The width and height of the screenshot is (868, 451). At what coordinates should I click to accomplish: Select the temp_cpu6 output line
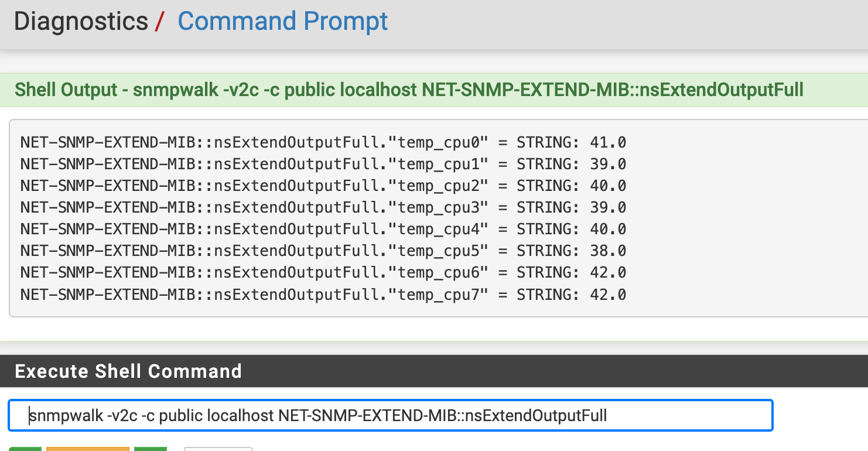coord(323,272)
